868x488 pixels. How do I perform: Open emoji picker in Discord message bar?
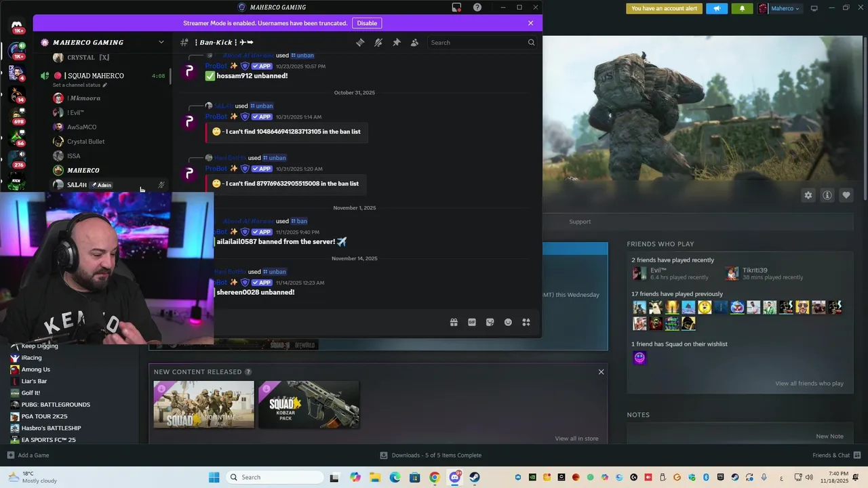pos(508,323)
